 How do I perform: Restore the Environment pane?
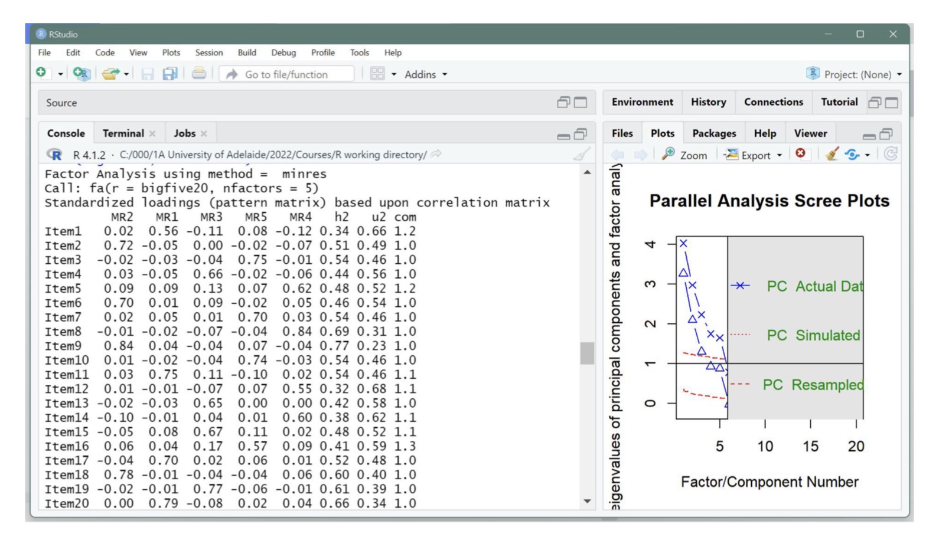875,103
